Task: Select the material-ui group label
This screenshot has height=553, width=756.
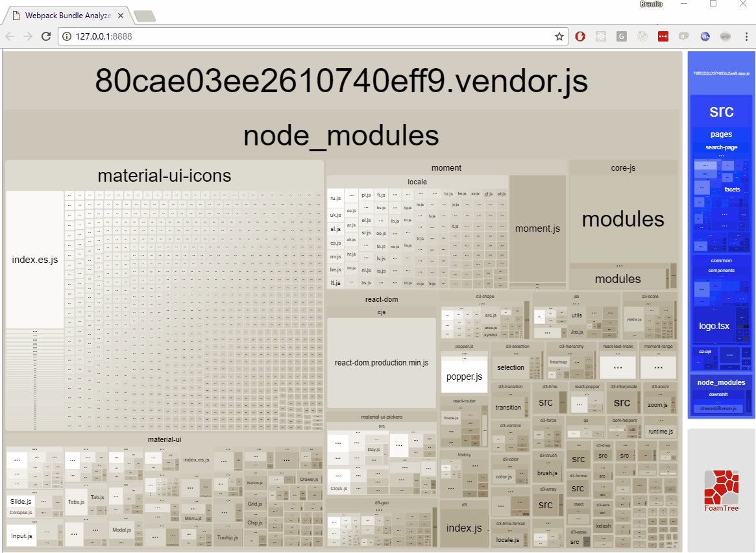Action: click(164, 439)
